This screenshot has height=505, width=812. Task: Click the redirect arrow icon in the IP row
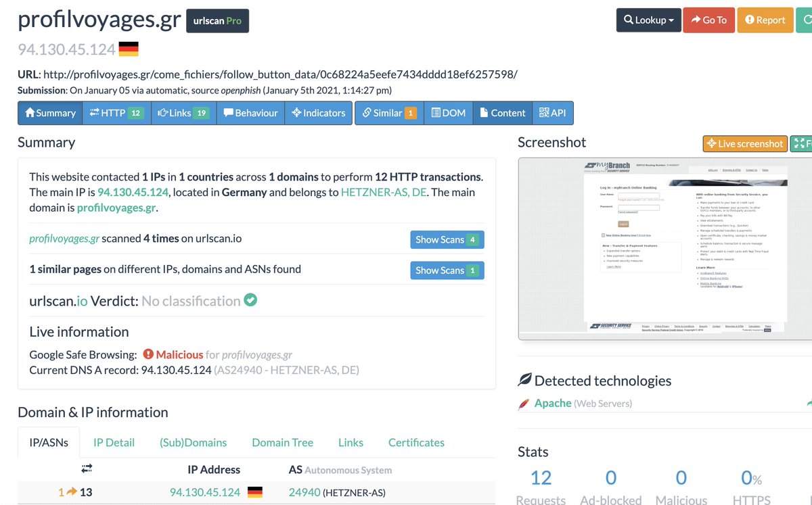click(x=71, y=492)
